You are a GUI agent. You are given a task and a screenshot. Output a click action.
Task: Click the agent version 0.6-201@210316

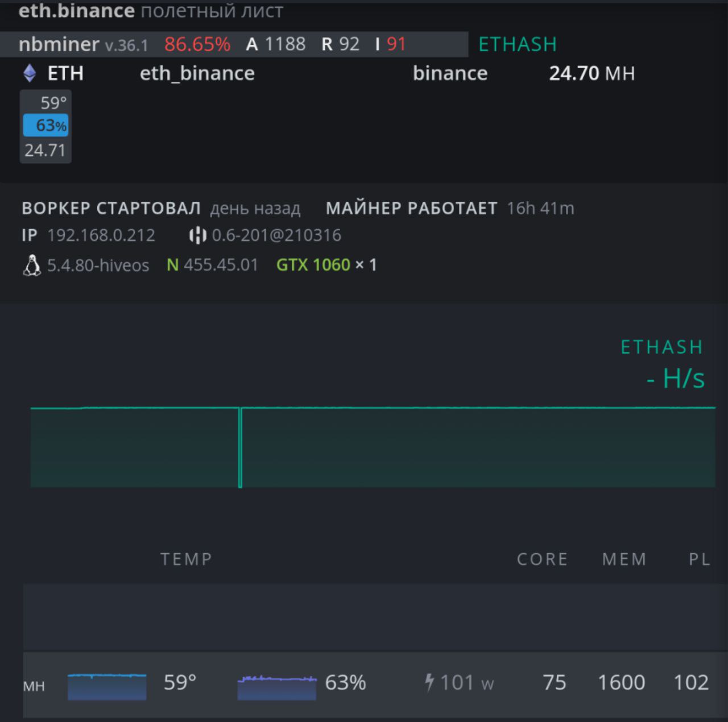[276, 235]
